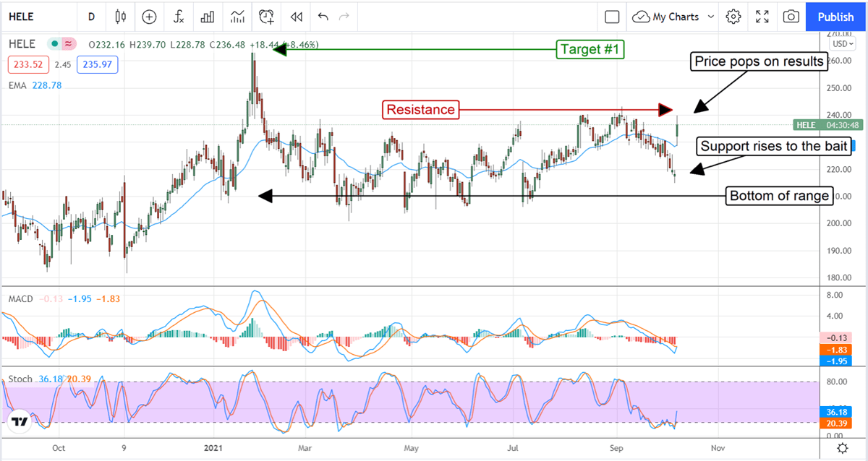This screenshot has height=461, width=868.
Task: Click the pink data mode icon
Action: (x=69, y=44)
